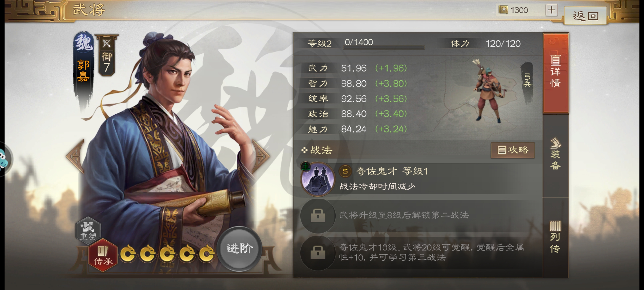Click the level experience progress bar
The height and width of the screenshot is (290, 644).
[384, 47]
